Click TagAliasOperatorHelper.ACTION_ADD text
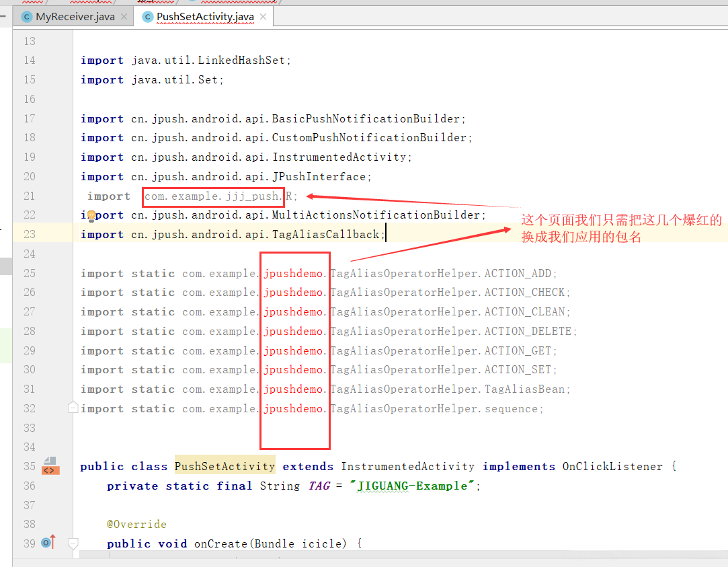 point(440,274)
